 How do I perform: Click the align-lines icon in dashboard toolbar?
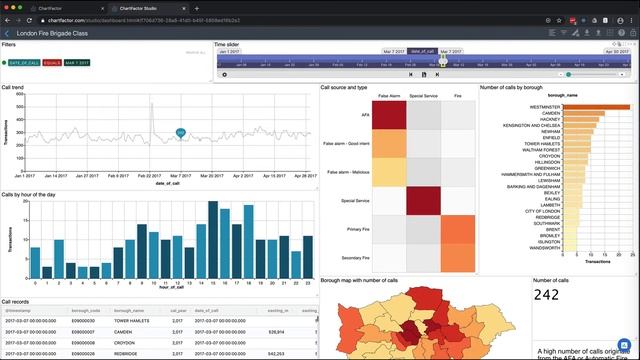(x=552, y=33)
